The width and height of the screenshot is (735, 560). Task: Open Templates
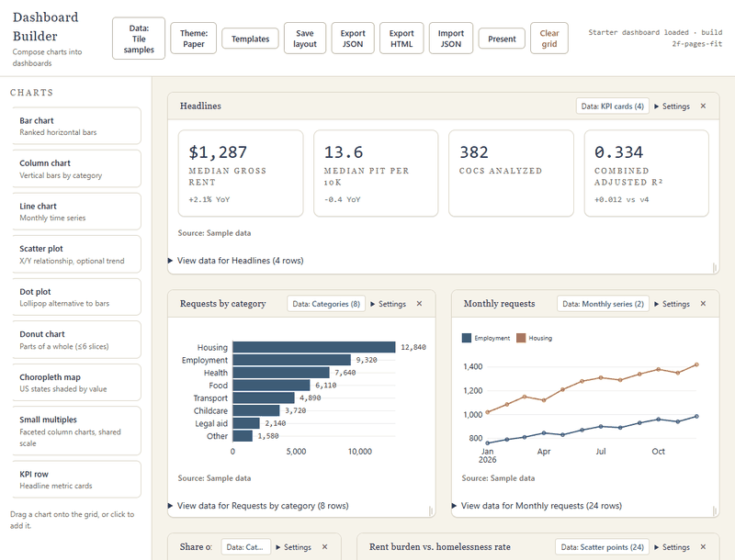[250, 39]
